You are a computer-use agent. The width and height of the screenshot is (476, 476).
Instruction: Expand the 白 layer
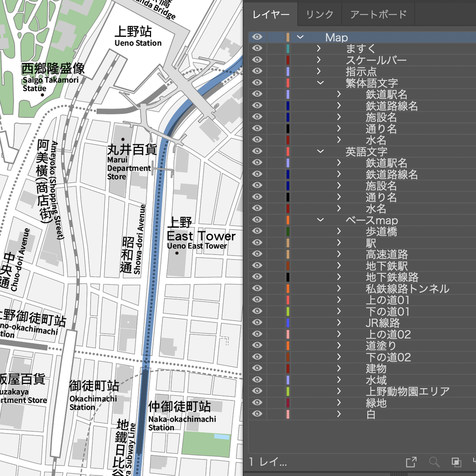[x=339, y=414]
